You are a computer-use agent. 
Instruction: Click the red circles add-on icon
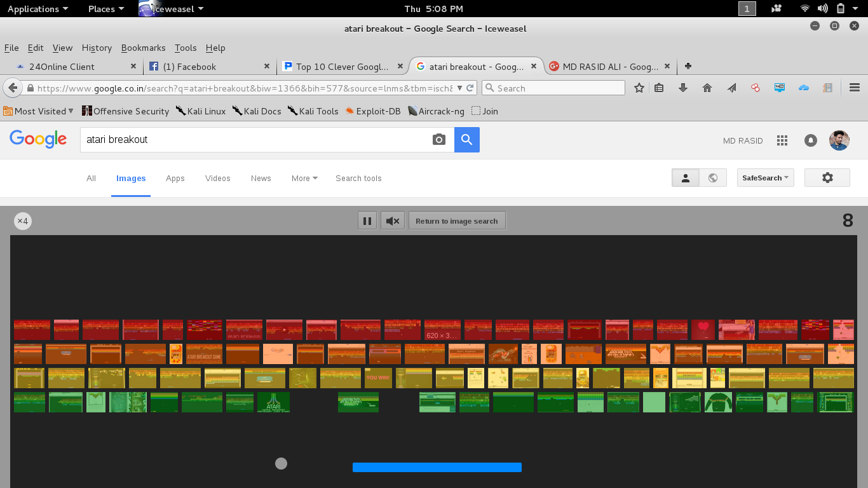click(756, 88)
